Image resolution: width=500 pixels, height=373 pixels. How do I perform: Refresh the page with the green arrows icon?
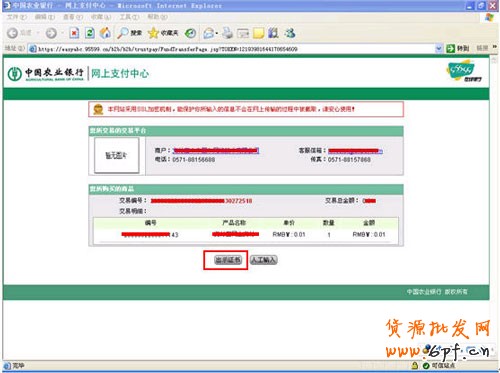(90, 33)
